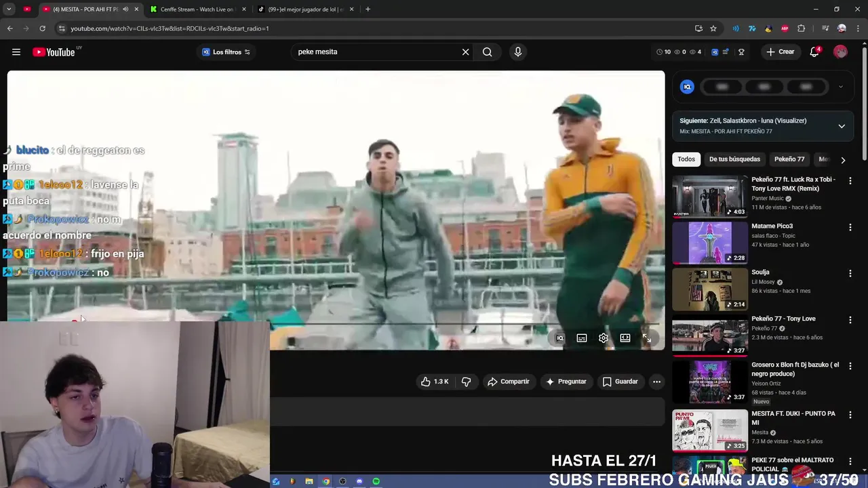Open Grosero x Blon video title
868x488 pixels.
click(x=795, y=369)
